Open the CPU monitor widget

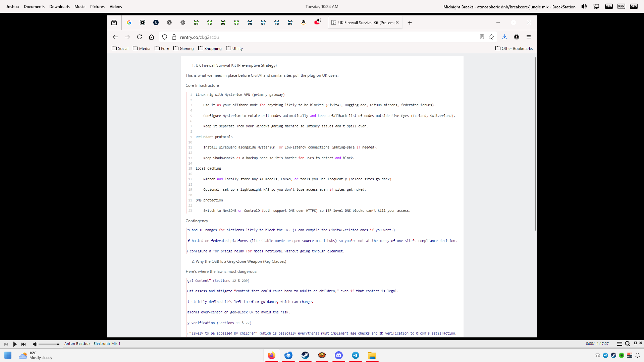click(x=609, y=6)
